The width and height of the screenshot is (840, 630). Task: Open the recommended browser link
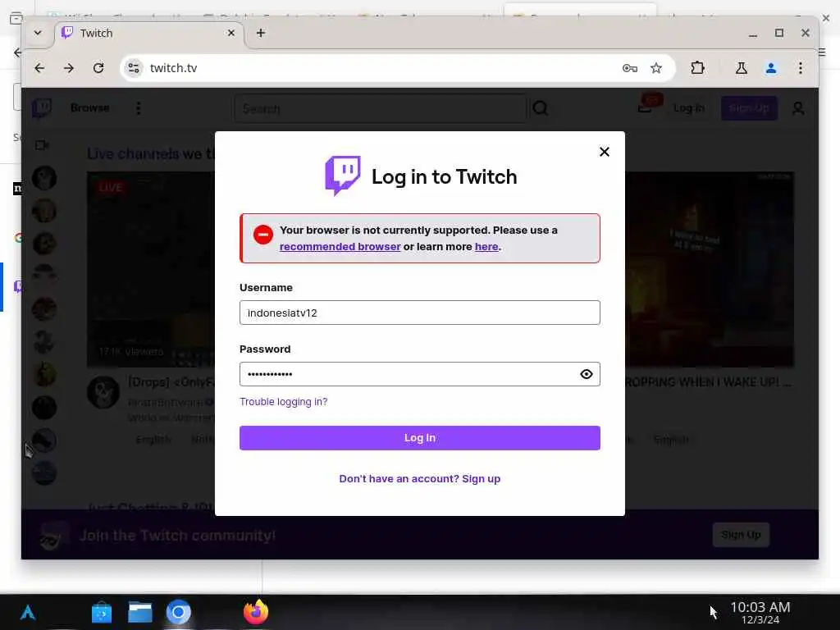click(x=340, y=246)
